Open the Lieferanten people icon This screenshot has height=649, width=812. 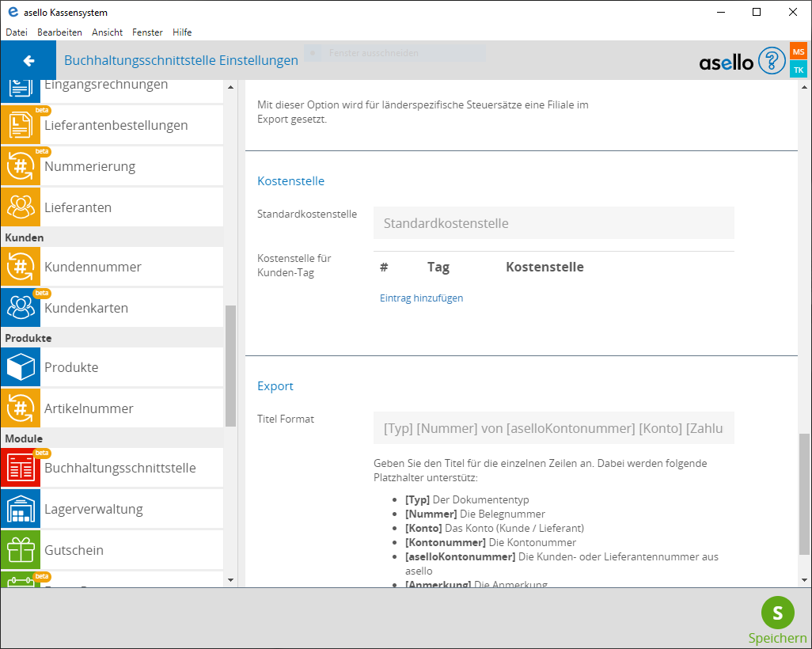point(21,207)
